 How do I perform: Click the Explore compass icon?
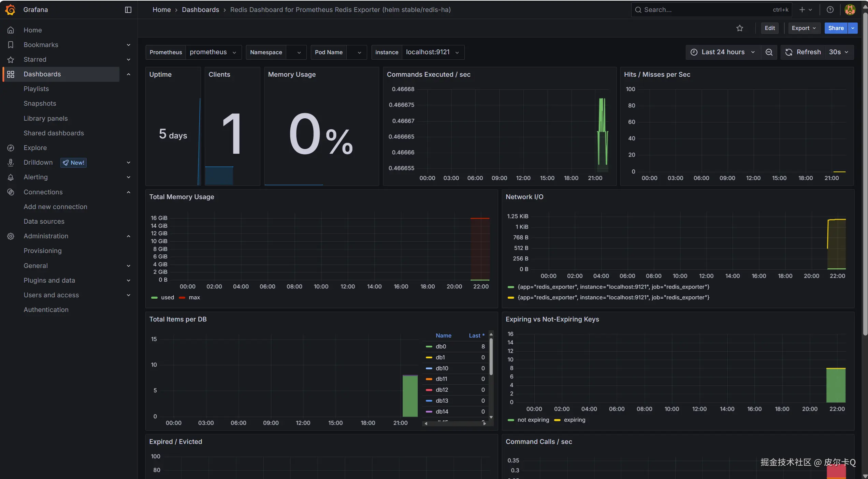11,148
